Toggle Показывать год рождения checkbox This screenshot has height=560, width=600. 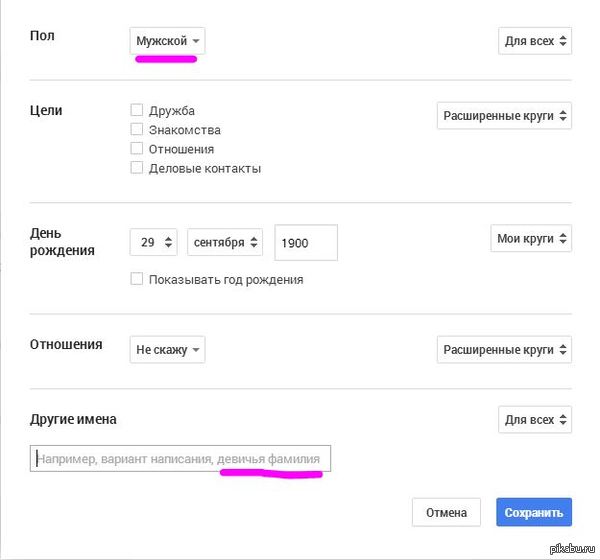[137, 280]
